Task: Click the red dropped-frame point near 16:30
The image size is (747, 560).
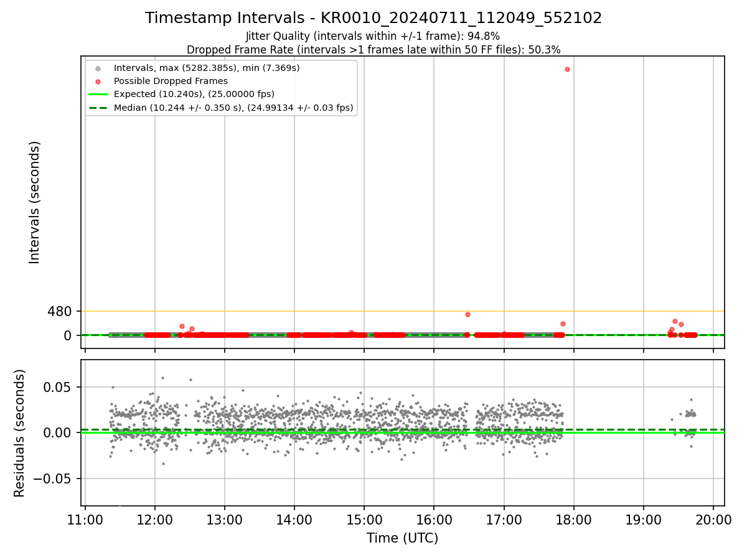Action: point(467,314)
